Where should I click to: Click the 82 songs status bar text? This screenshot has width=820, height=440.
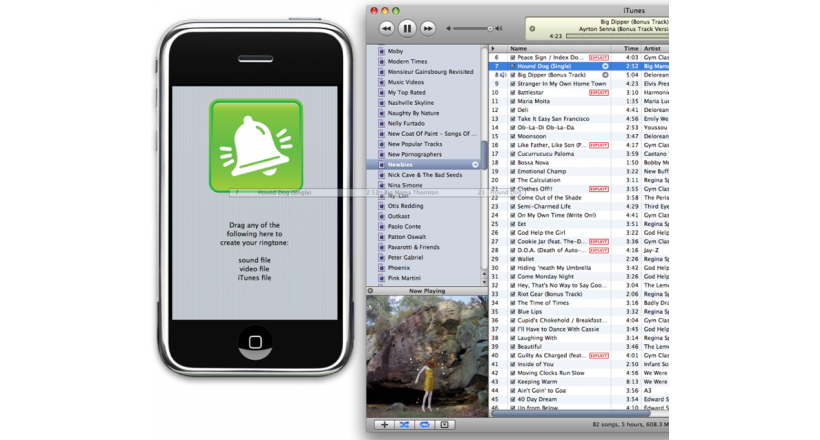[630, 425]
